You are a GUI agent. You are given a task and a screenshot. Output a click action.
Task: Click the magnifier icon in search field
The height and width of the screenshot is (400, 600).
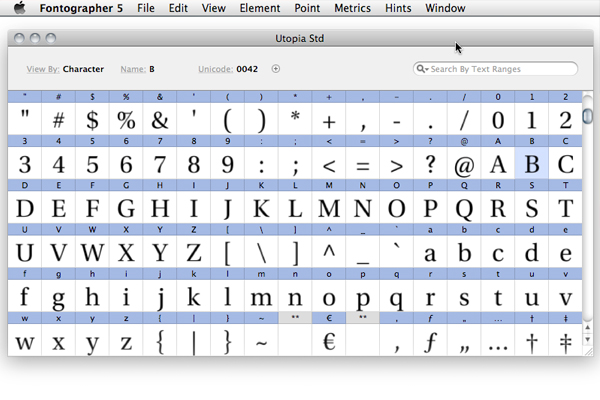(423, 69)
